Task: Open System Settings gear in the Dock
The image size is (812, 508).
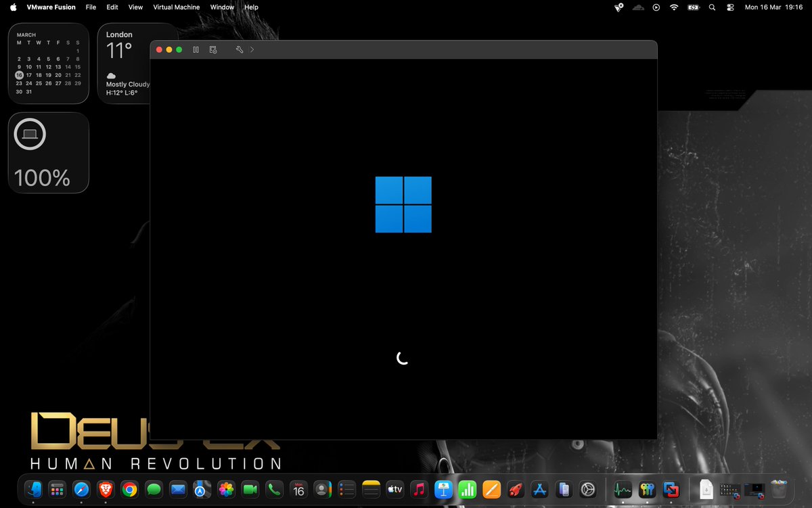Action: [588, 488]
